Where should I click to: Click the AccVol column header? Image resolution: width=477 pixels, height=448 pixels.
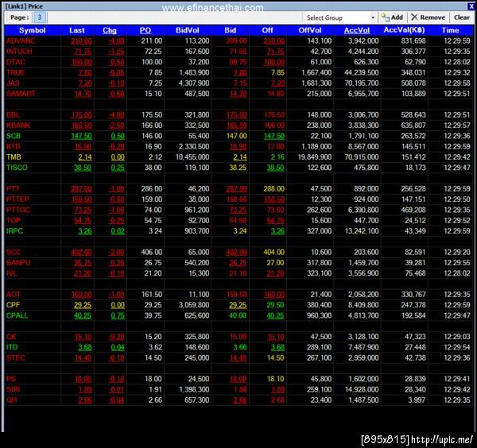click(356, 30)
